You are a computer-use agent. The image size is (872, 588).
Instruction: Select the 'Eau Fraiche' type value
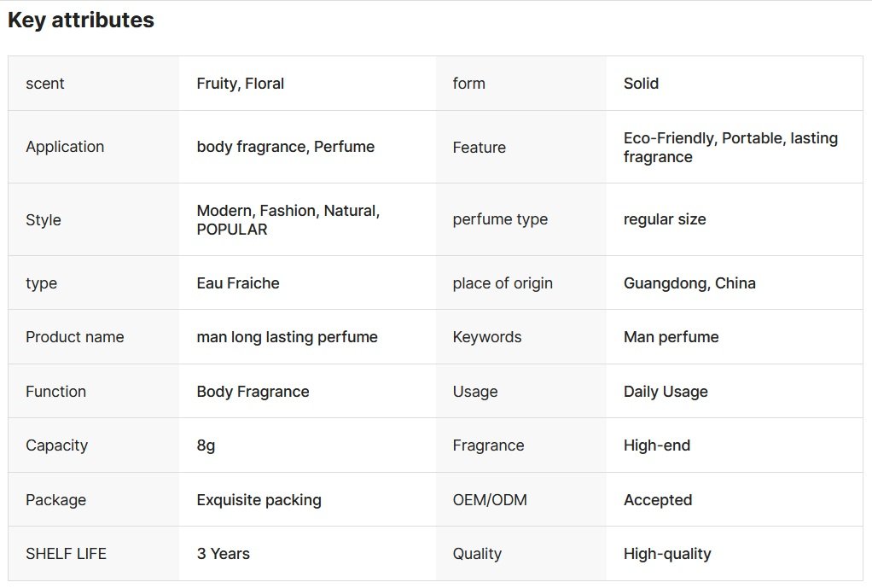tap(238, 283)
